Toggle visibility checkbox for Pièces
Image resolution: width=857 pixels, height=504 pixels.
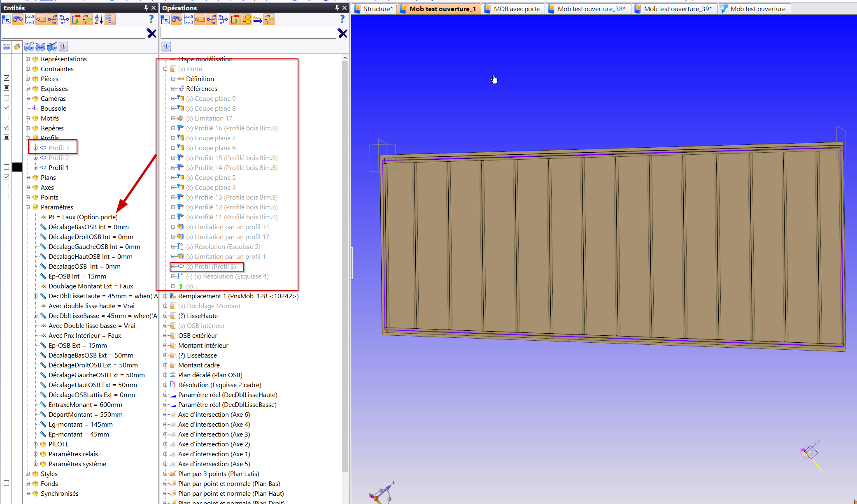[x=7, y=78]
